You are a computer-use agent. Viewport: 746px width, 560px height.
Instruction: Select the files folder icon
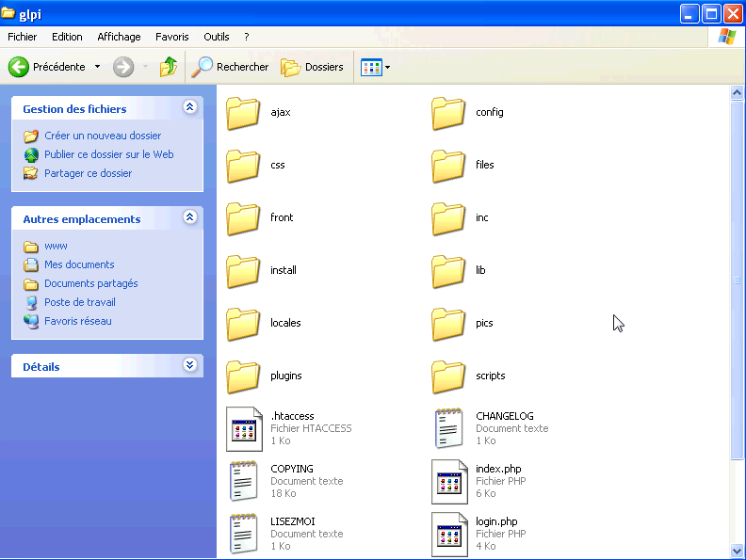(448, 166)
